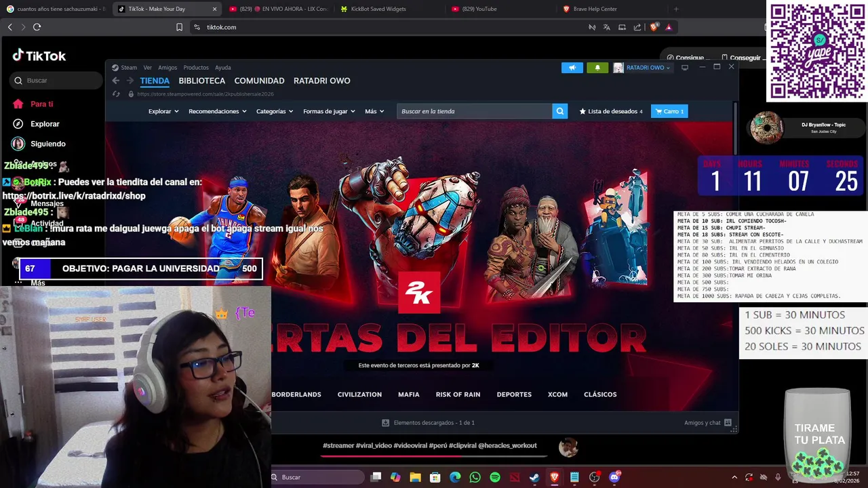868x488 pixels.
Task: Open Brave Rewards triangle icon
Action: click(x=669, y=27)
